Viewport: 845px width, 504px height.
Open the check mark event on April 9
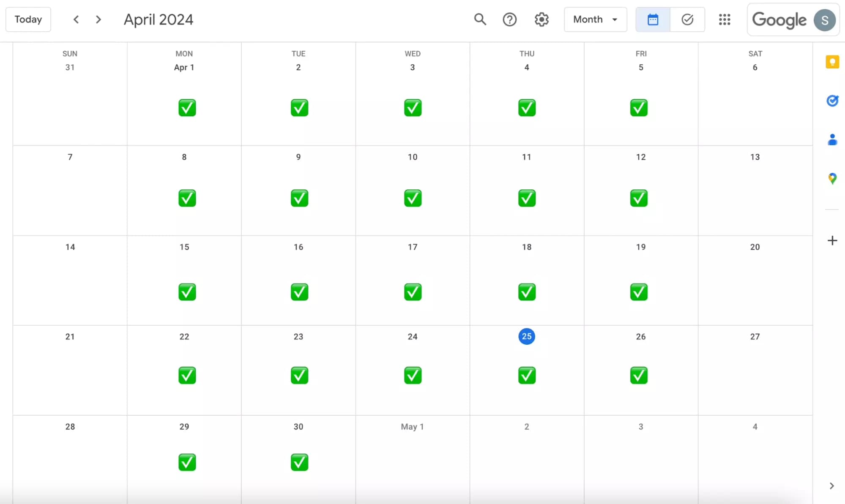pos(299,198)
